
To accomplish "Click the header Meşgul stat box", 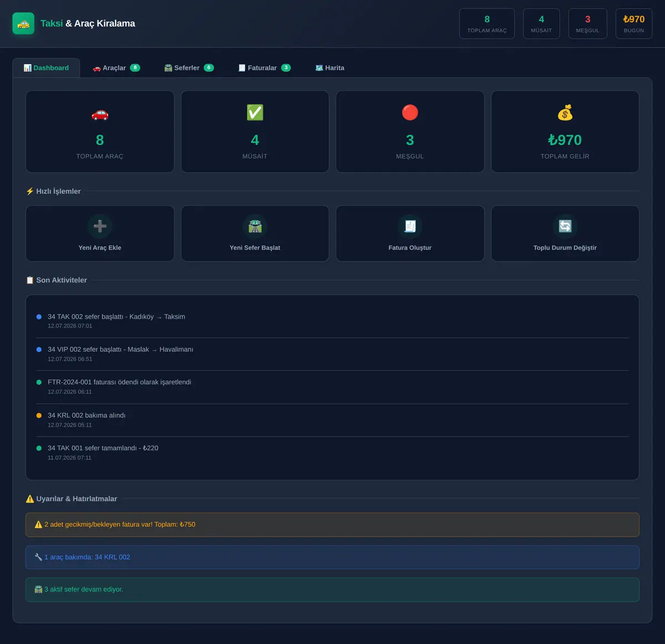I will pos(587,24).
